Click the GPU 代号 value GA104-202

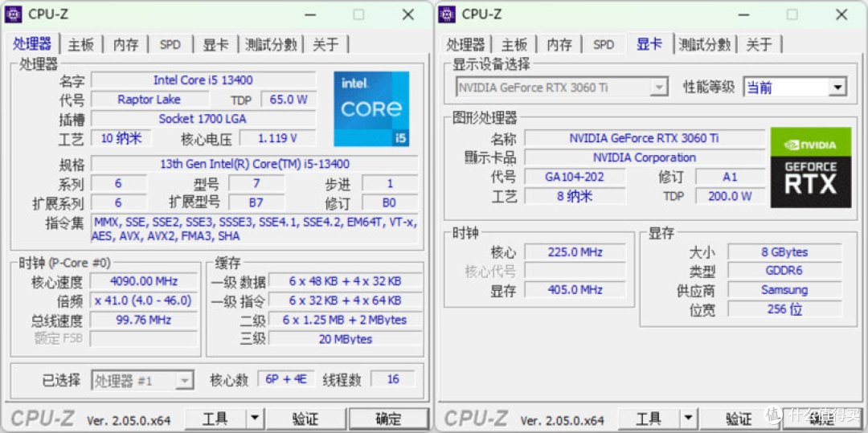pyautogui.click(x=575, y=177)
